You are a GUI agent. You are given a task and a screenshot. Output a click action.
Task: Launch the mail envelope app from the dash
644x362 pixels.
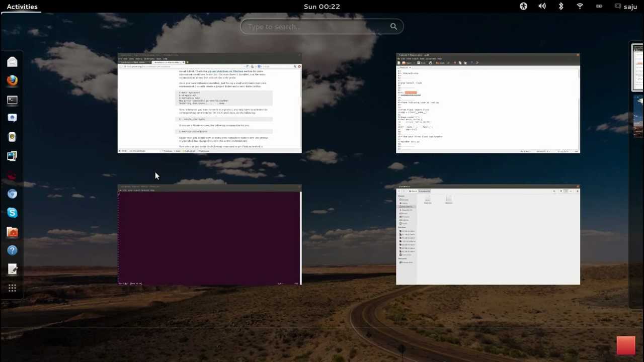(x=12, y=61)
